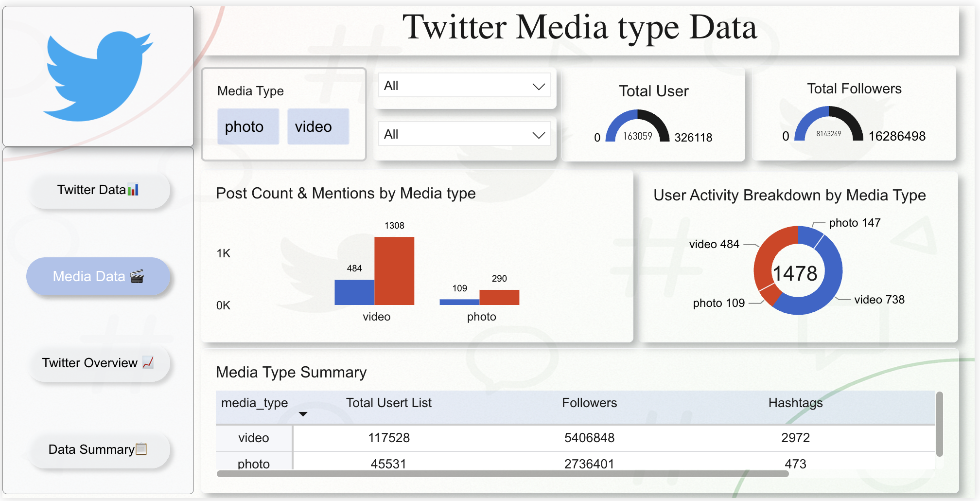Click the clipboard icon beside Data Summary

(x=141, y=449)
